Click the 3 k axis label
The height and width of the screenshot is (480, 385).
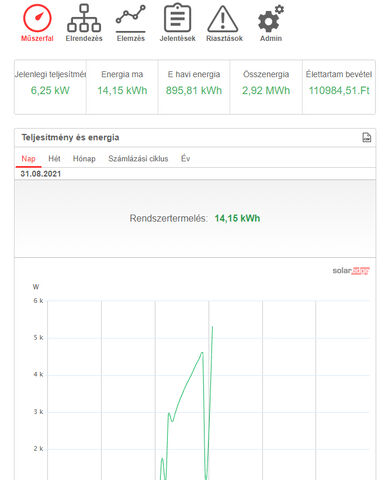click(38, 412)
